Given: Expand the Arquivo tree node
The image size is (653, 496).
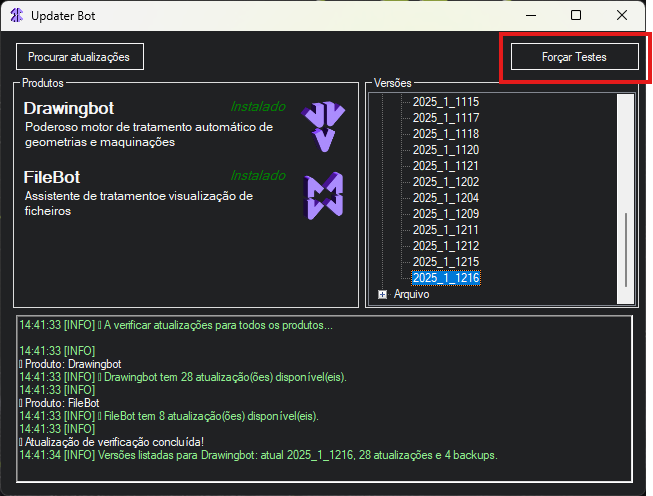Looking at the screenshot, I should point(382,294).
